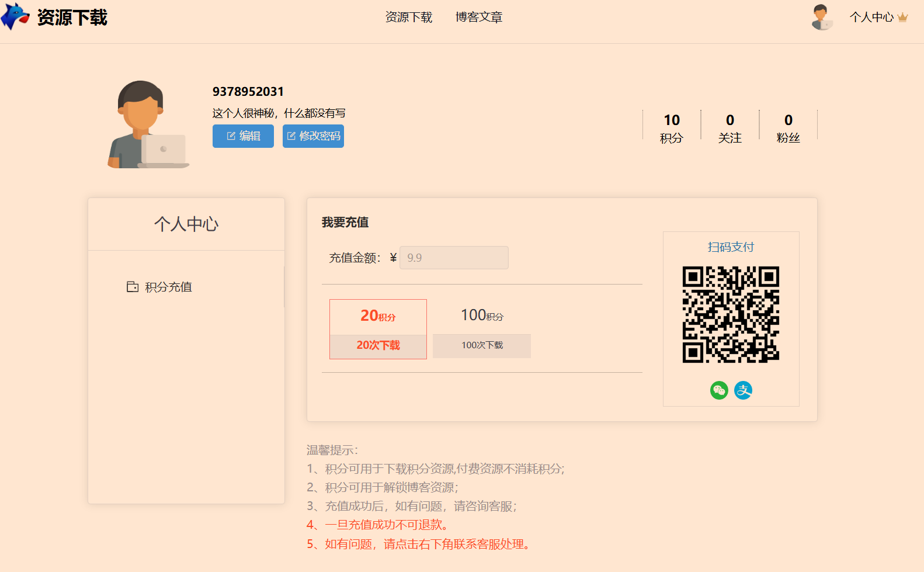
Task: Click tip 2 about 解锁博客资源
Action: [x=383, y=487]
